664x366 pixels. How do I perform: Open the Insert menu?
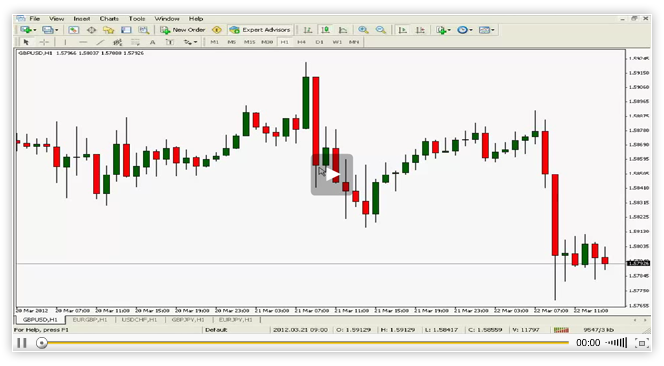pos(82,19)
